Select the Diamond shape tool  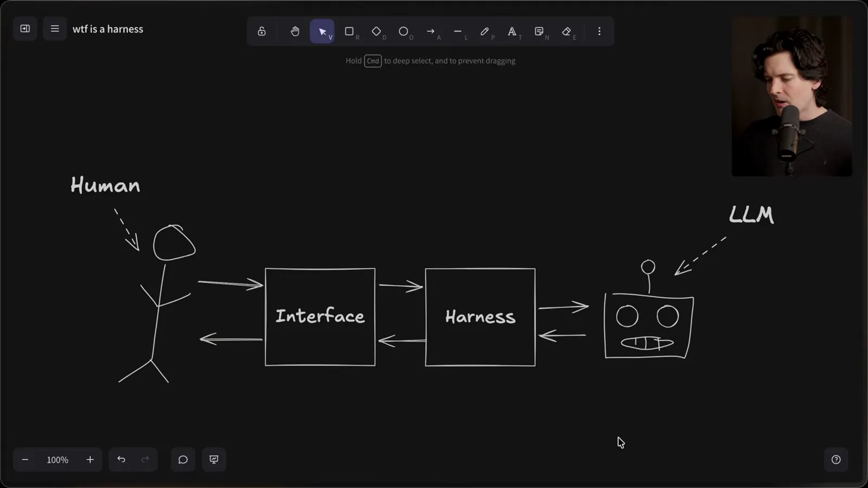tap(376, 31)
